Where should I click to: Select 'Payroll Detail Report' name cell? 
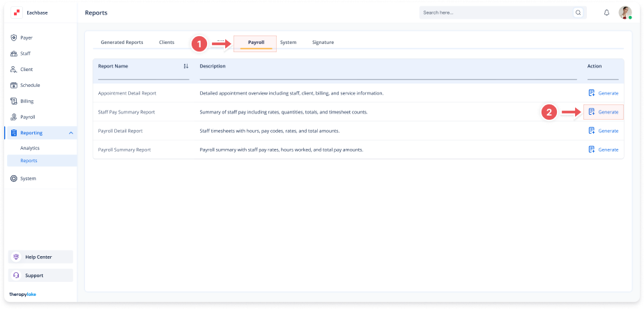tap(121, 131)
